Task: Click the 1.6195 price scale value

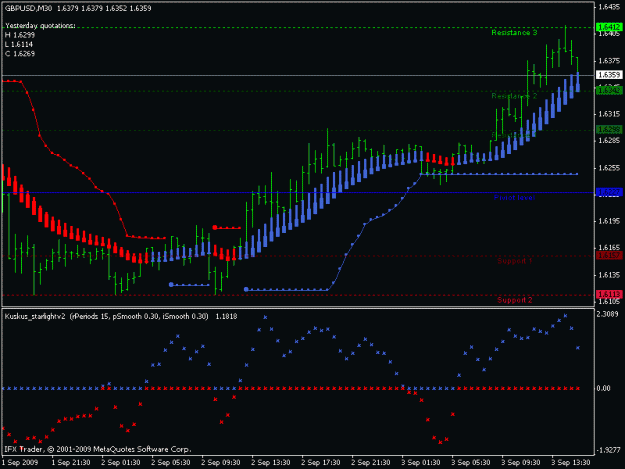Action: pos(609,221)
